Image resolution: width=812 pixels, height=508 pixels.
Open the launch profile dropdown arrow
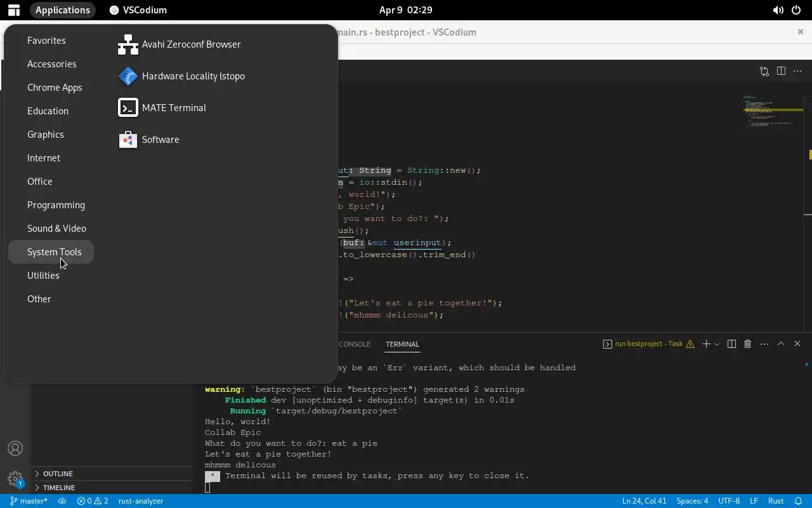(717, 344)
